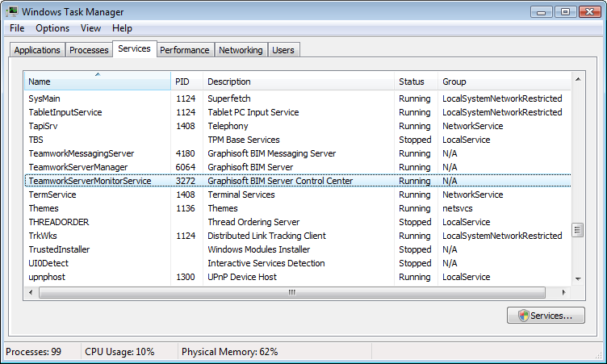Open the Options menu
The height and width of the screenshot is (364, 607).
[52, 28]
